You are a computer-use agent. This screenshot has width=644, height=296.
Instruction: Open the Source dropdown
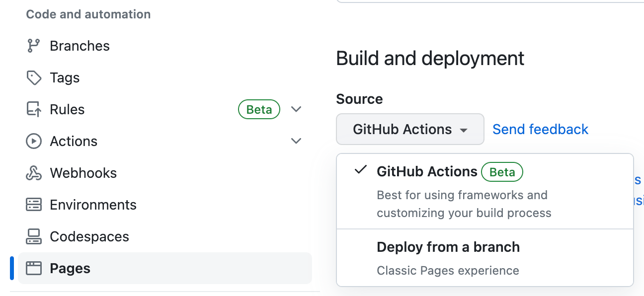409,129
